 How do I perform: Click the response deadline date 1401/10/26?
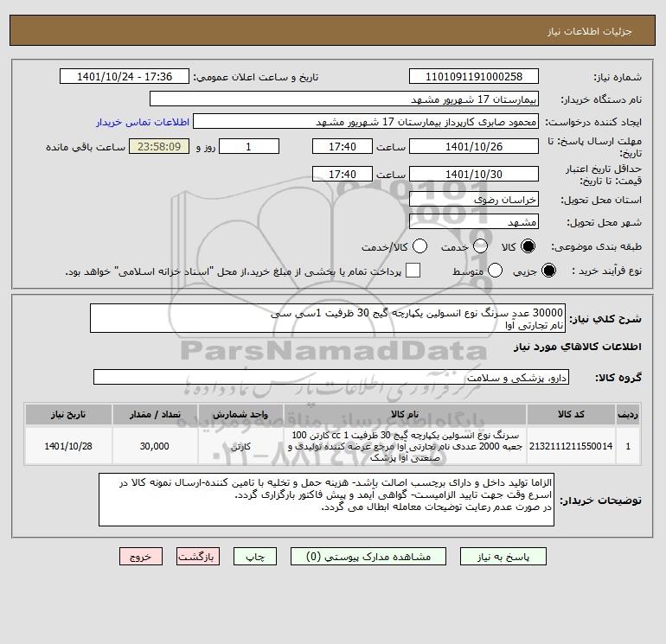click(x=474, y=146)
